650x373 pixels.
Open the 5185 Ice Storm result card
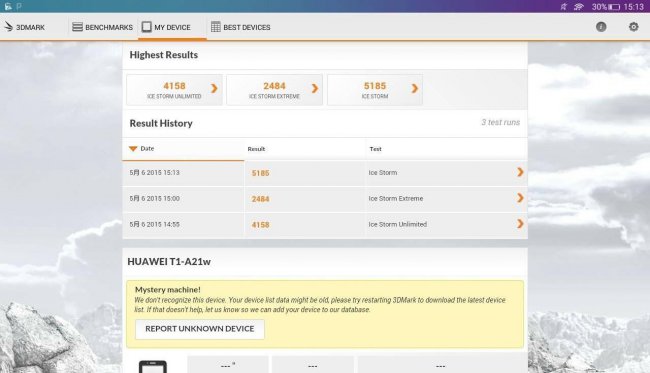tap(375, 90)
